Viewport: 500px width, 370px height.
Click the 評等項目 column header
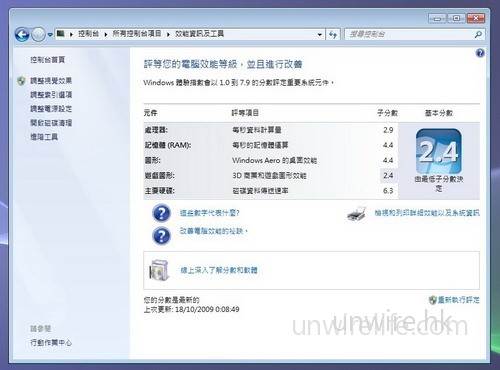click(x=245, y=113)
